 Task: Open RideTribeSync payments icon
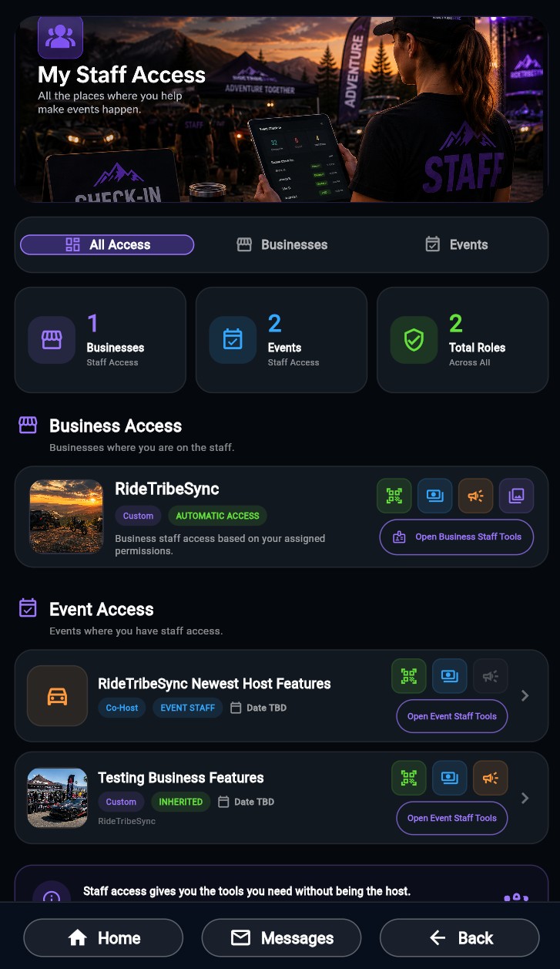435,496
